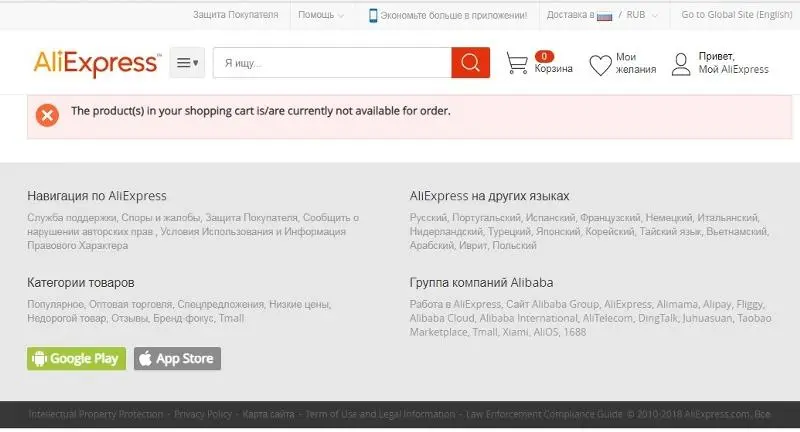Screen dimensions: 800x432
Task: Open 'Экономьте больше в приложении' link
Action: [454, 15]
